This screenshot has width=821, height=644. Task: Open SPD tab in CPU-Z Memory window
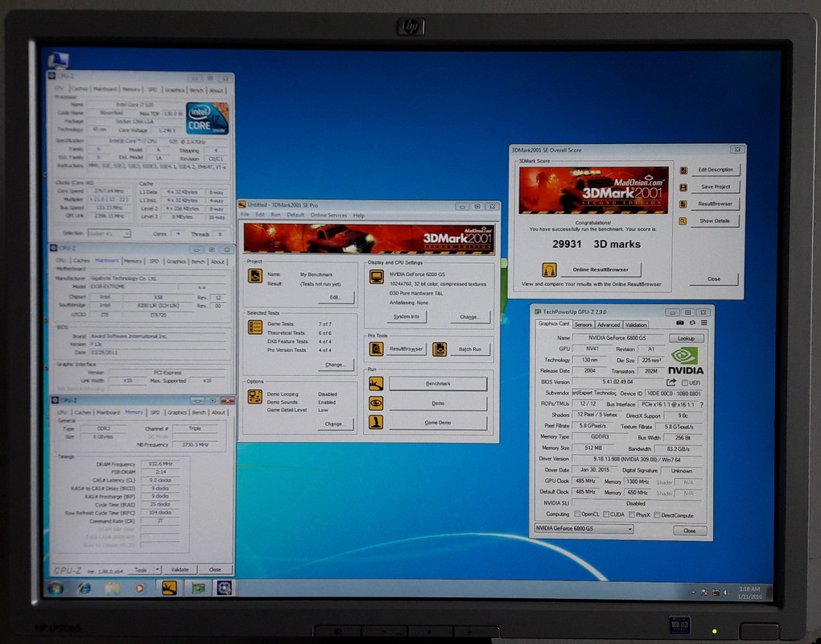(x=155, y=413)
